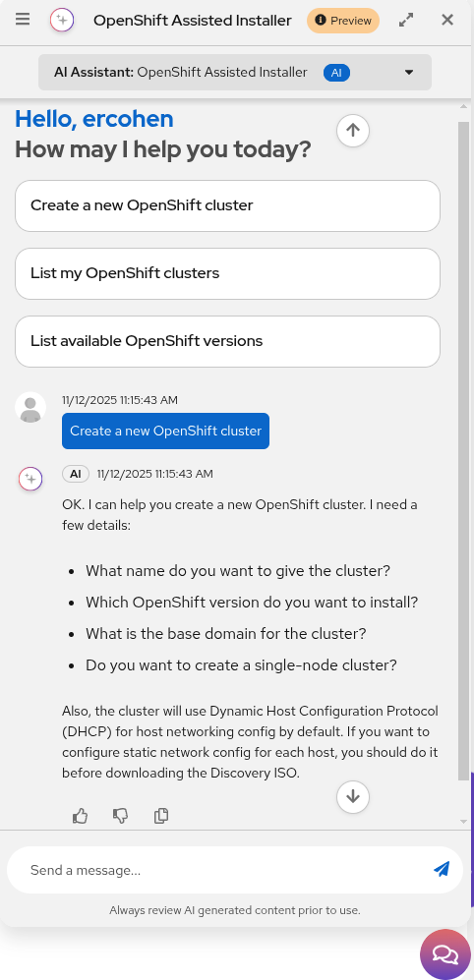
Task: Open the AI Assistant selector dropdown
Action: coord(235,73)
